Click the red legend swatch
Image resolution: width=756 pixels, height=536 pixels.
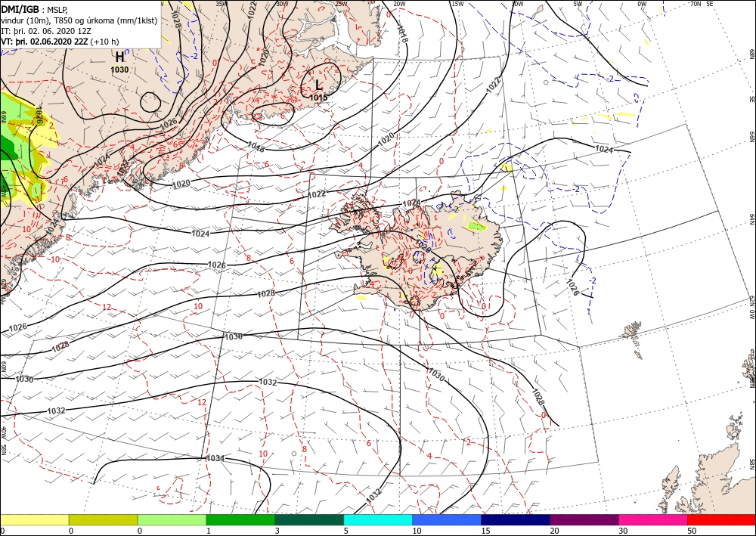[722, 519]
